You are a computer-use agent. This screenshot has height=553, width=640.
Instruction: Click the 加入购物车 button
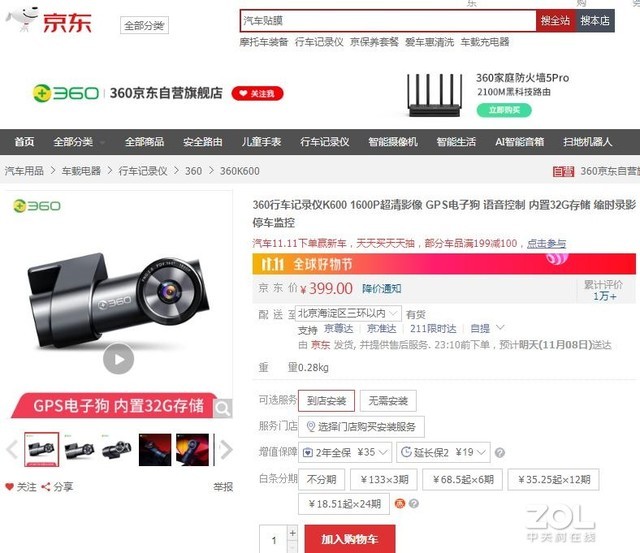pos(350,539)
